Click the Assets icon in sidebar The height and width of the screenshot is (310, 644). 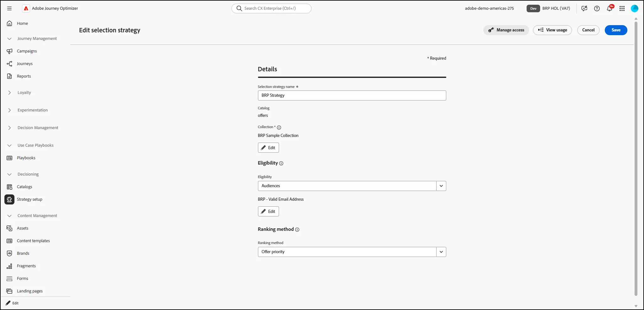(x=9, y=228)
